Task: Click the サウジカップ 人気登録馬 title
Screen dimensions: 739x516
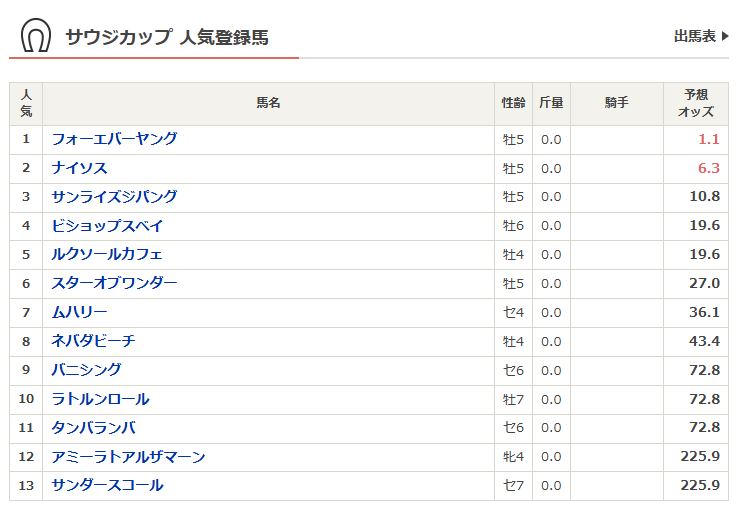Action: click(167, 38)
